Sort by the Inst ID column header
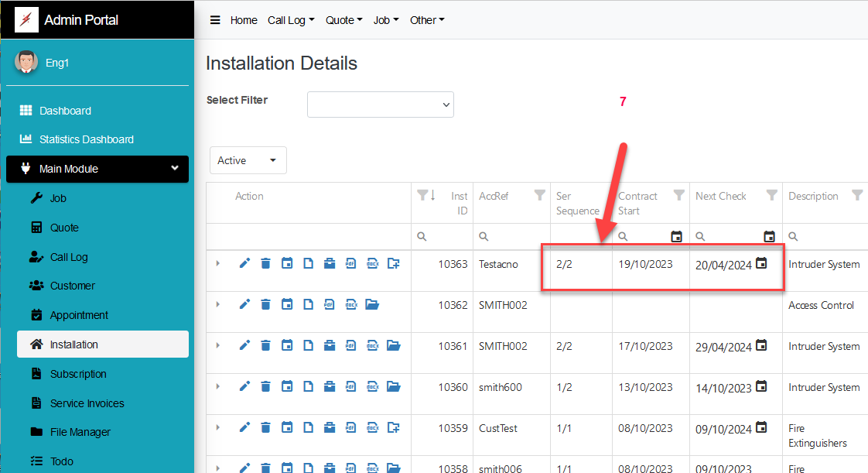868x473 pixels. [459, 204]
